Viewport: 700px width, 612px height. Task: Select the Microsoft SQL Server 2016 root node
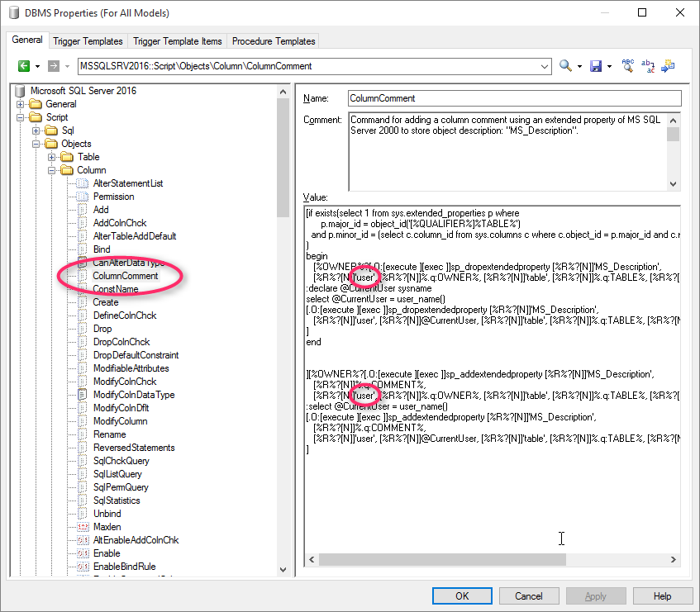[x=83, y=91]
